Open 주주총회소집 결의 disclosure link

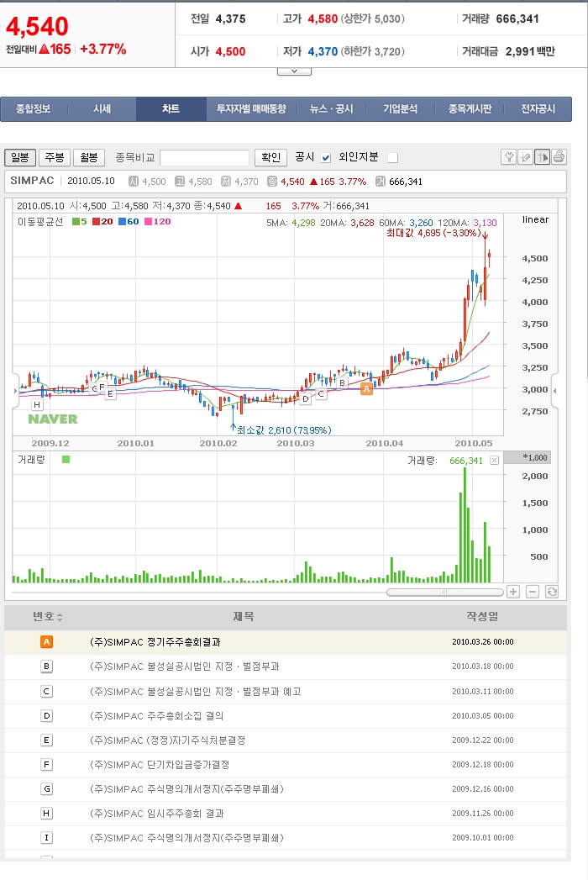(156, 715)
